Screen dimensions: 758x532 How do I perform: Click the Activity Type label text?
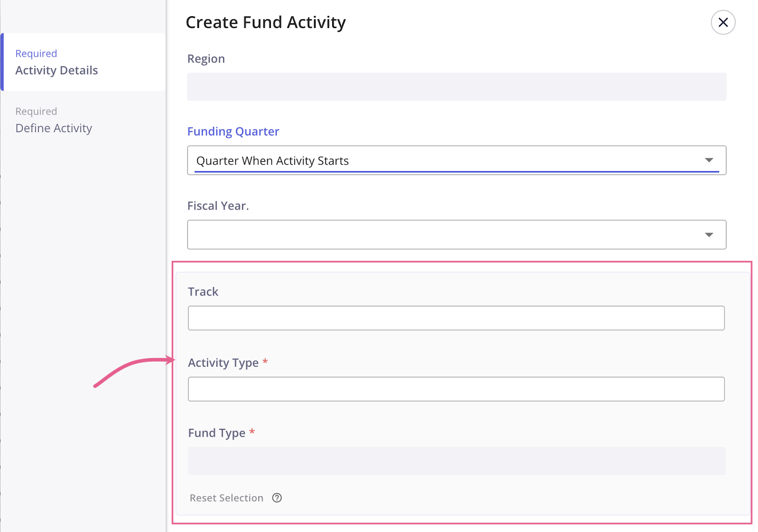coord(223,363)
